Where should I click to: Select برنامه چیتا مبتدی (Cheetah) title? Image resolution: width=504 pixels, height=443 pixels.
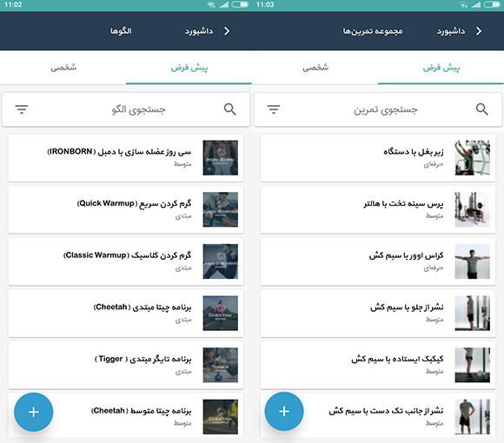click(143, 307)
